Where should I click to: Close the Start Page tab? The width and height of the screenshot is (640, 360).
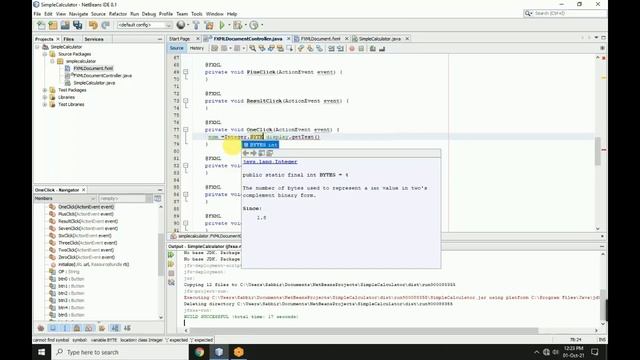tap(198, 39)
